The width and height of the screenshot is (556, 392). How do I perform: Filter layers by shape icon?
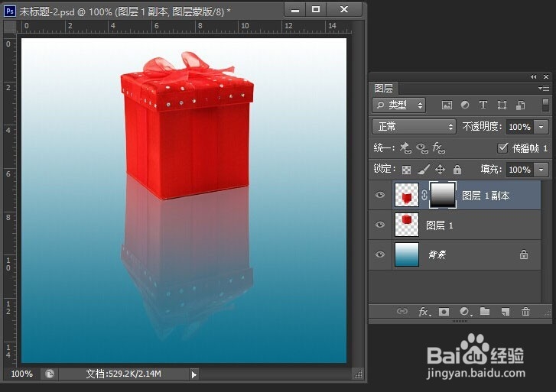tap(502, 105)
